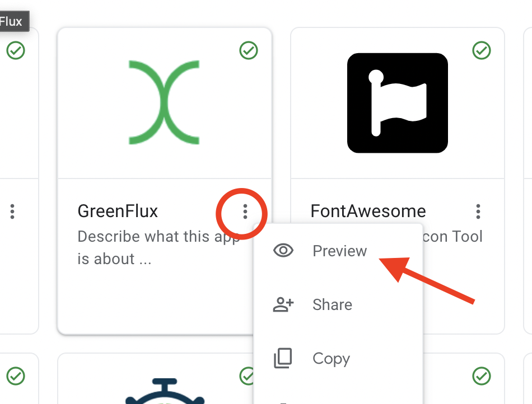Select Preview from the context menu

(338, 251)
